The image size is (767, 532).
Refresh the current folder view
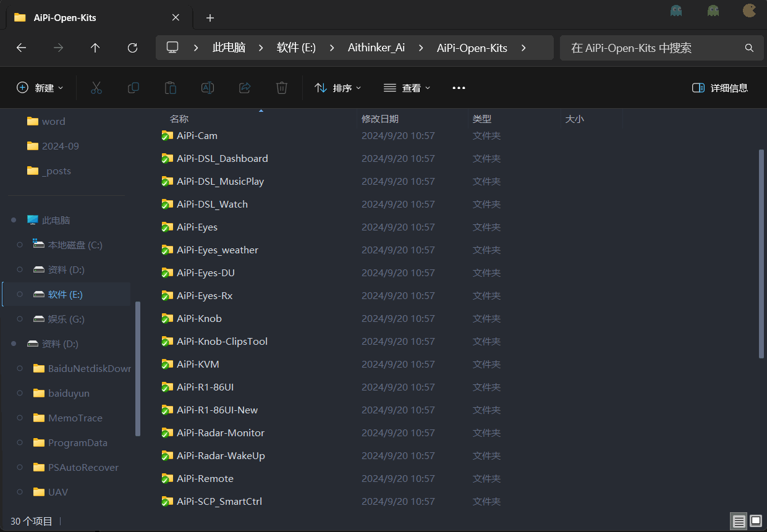coord(132,48)
